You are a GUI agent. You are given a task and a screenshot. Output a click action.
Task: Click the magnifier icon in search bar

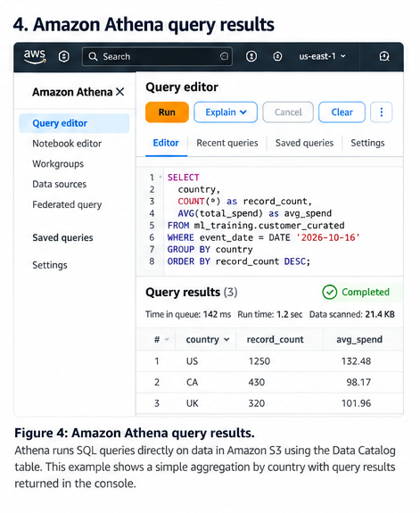(x=93, y=56)
